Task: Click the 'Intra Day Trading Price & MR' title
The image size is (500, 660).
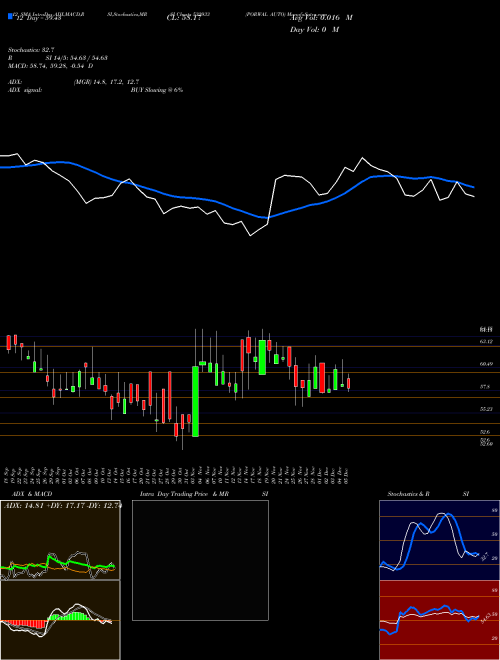Action: (184, 494)
